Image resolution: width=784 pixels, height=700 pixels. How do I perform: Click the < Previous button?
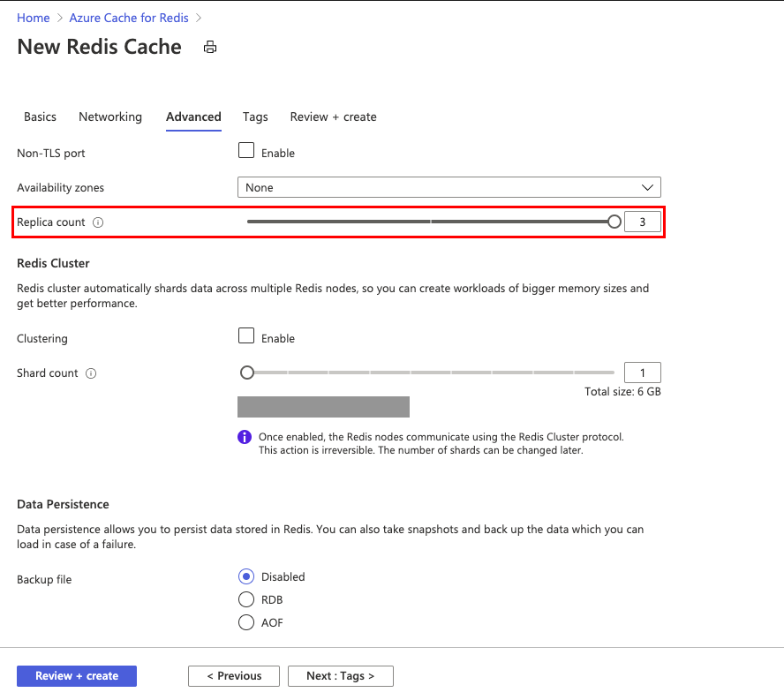[x=234, y=676]
